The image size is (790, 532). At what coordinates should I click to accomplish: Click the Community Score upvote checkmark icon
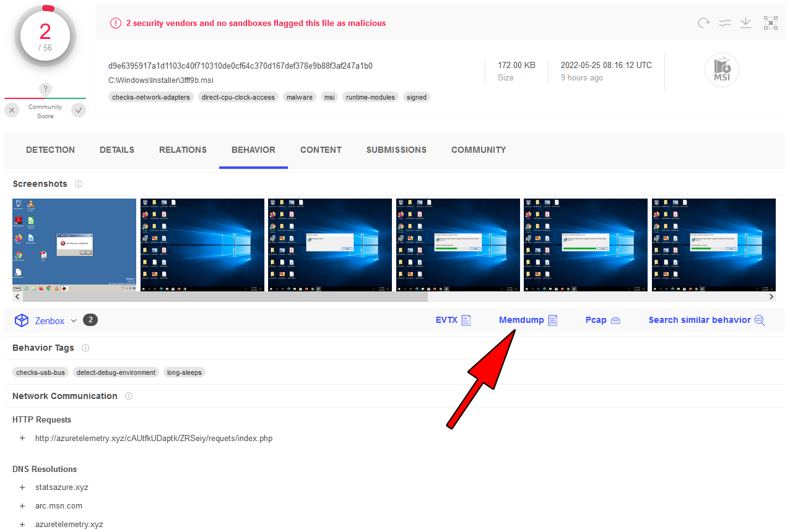78,110
